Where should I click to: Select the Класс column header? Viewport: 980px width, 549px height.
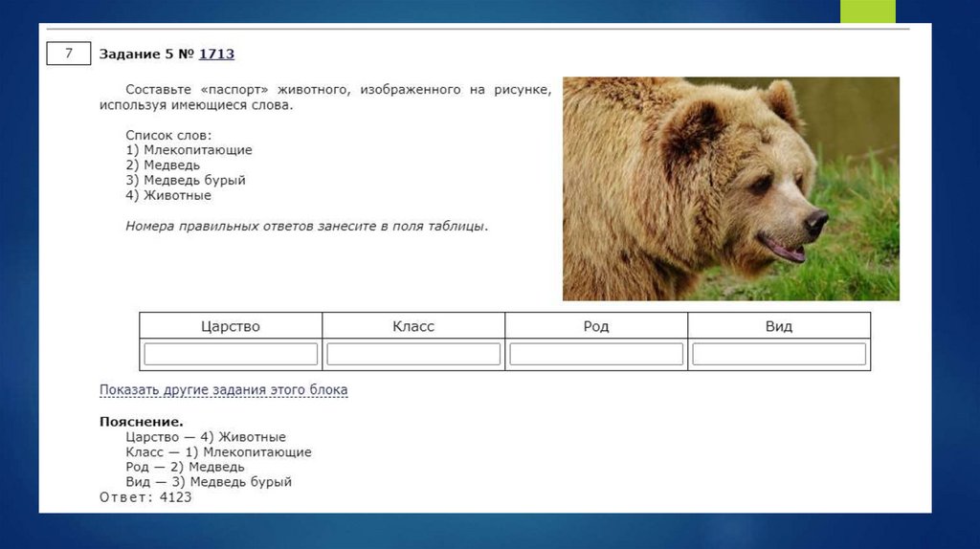pyautogui.click(x=413, y=326)
